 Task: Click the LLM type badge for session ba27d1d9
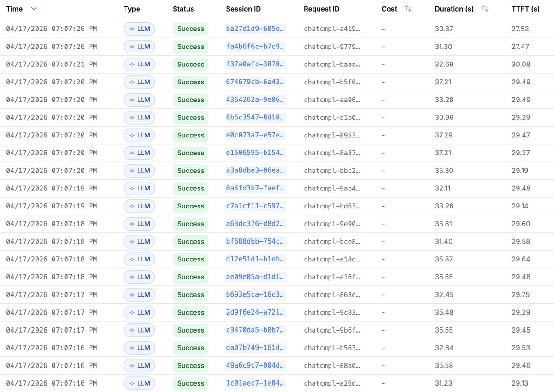click(x=139, y=29)
